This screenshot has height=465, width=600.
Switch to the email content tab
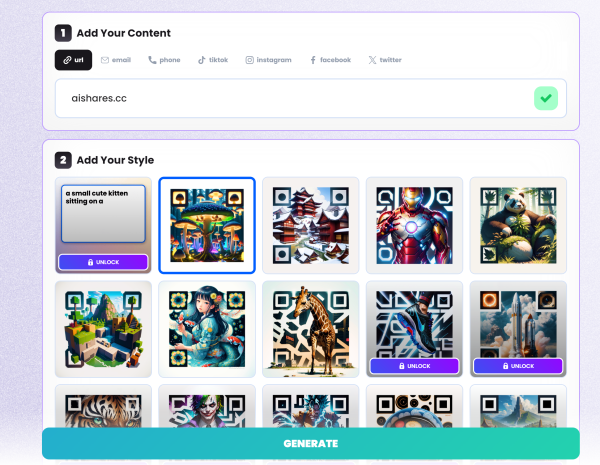(116, 60)
